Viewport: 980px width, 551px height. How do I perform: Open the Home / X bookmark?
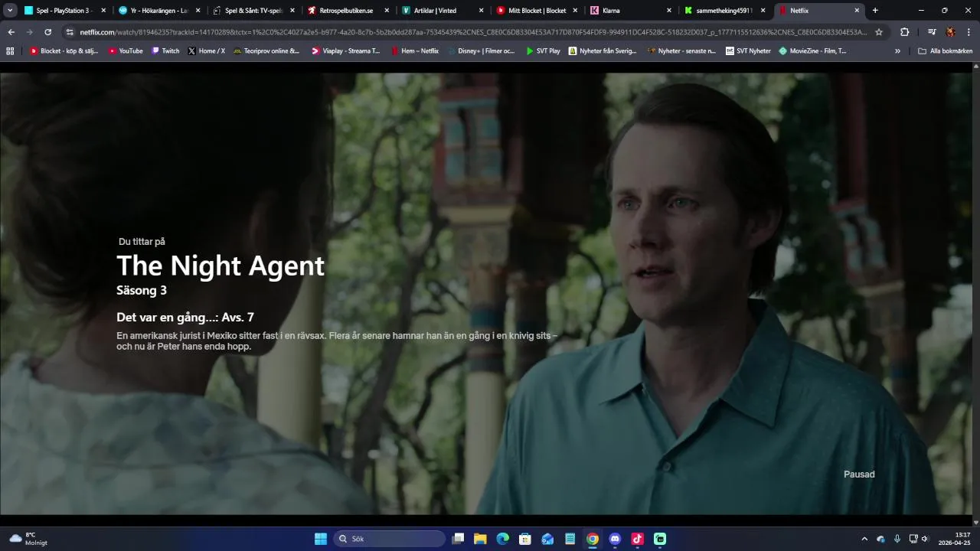pos(206,51)
